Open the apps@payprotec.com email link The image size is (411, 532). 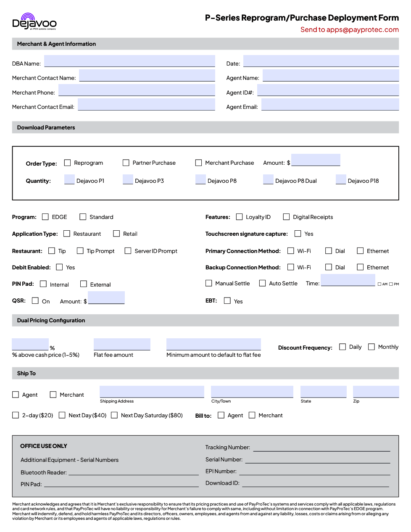(x=362, y=30)
